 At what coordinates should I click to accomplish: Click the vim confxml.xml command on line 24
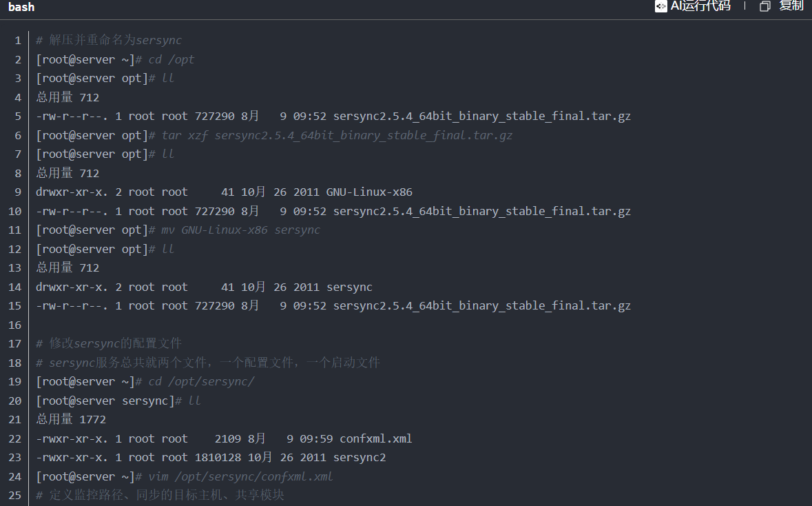point(241,476)
